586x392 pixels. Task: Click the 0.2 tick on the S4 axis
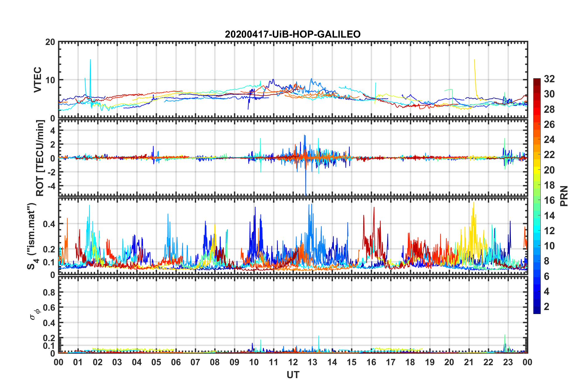tap(49, 249)
